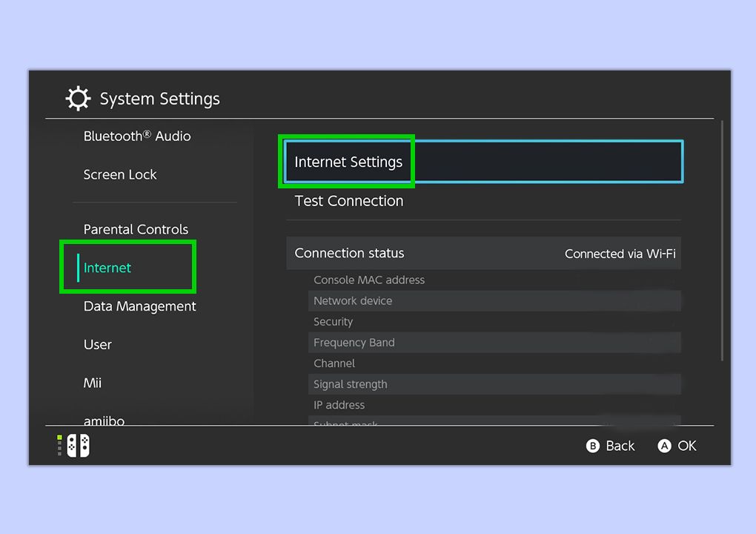This screenshot has width=756, height=534.
Task: Click the System Settings gear icon
Action: click(x=77, y=98)
